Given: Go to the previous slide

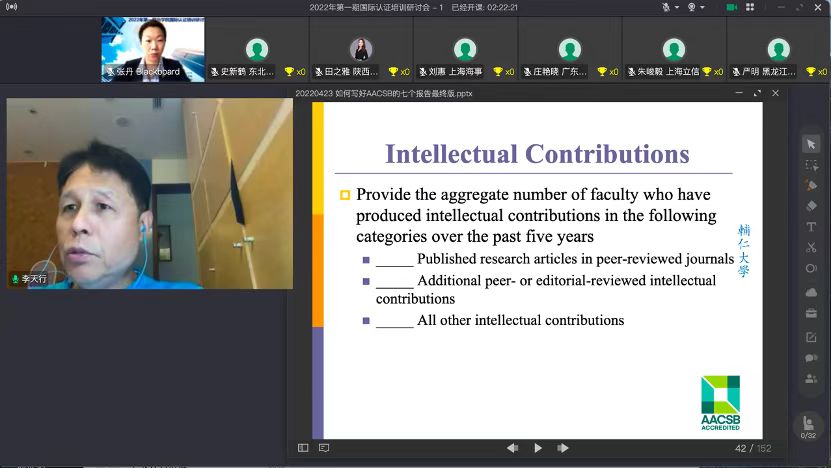Looking at the screenshot, I should pyautogui.click(x=512, y=448).
